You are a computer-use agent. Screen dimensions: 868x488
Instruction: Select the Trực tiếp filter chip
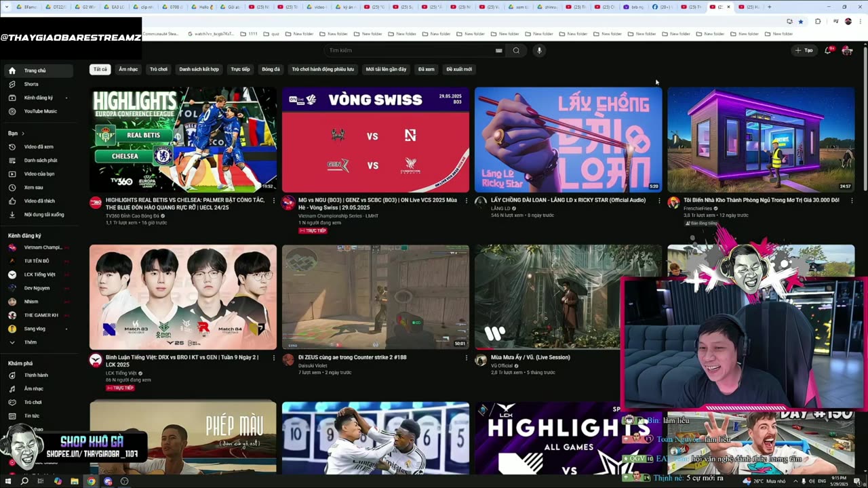[240, 69]
